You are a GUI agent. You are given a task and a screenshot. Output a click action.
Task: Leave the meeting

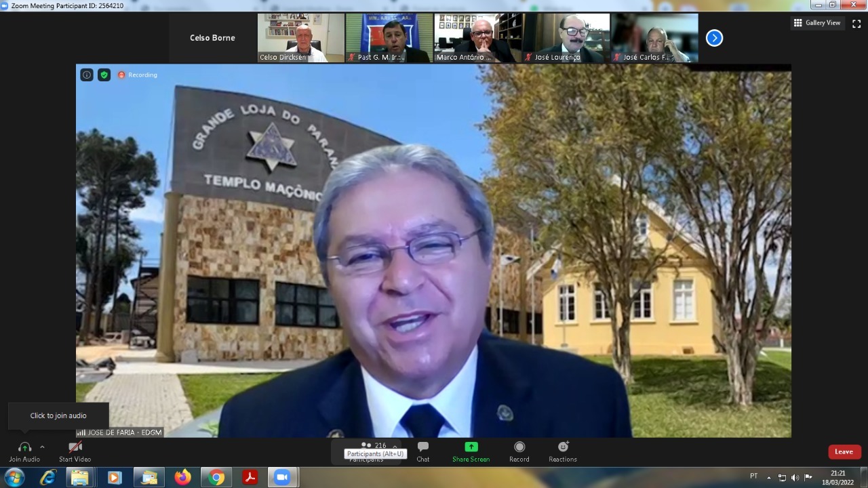pyautogui.click(x=844, y=452)
